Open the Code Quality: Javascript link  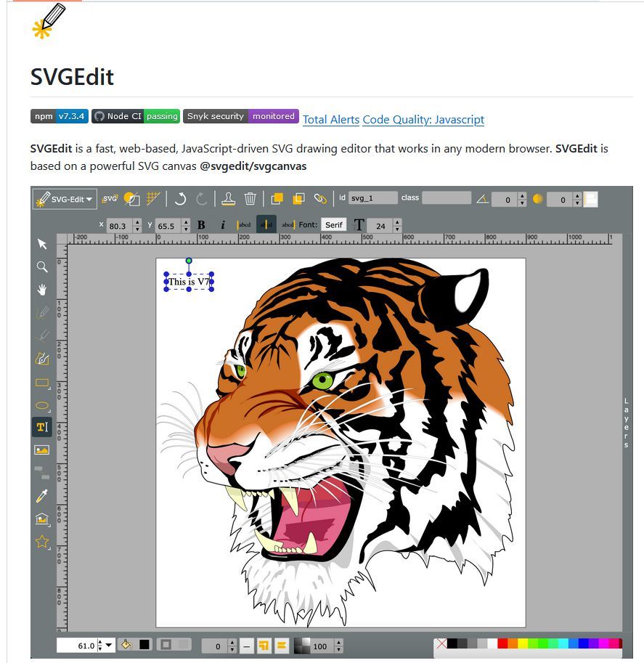coord(423,120)
